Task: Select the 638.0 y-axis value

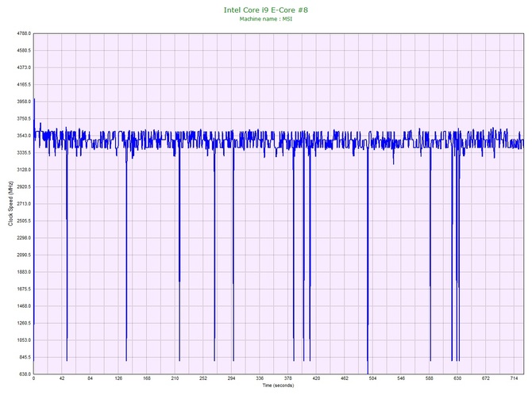Action: (25, 374)
